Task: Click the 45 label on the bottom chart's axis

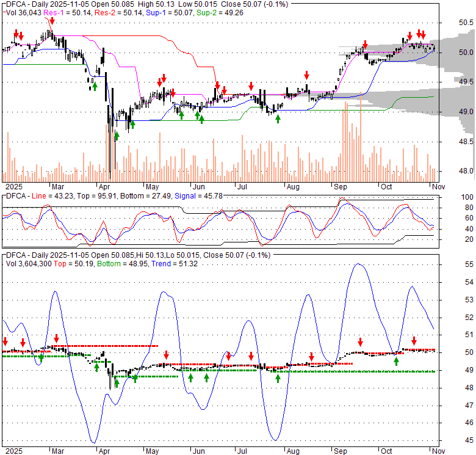Action: click(469, 440)
